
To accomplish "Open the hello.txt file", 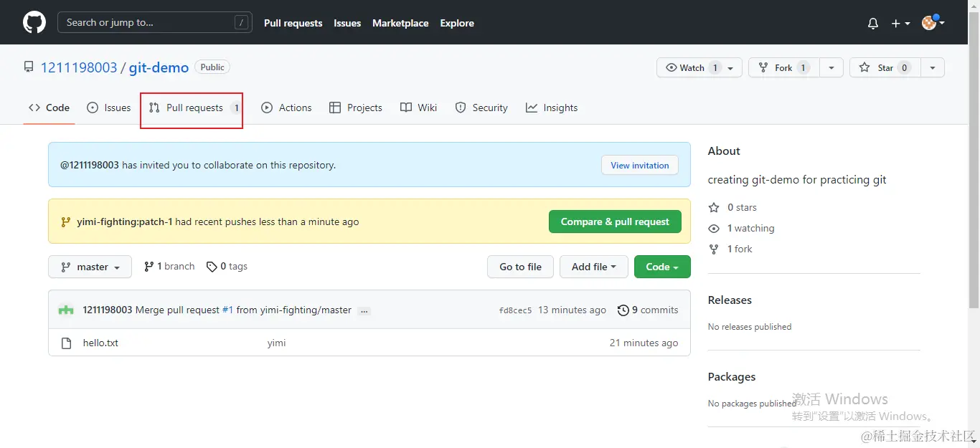I will (x=100, y=343).
